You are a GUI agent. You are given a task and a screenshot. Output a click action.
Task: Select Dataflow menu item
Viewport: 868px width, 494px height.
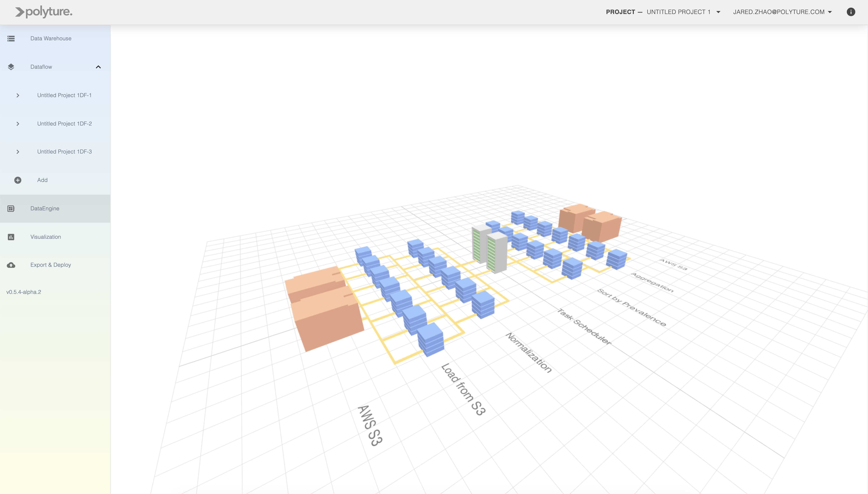(x=55, y=67)
